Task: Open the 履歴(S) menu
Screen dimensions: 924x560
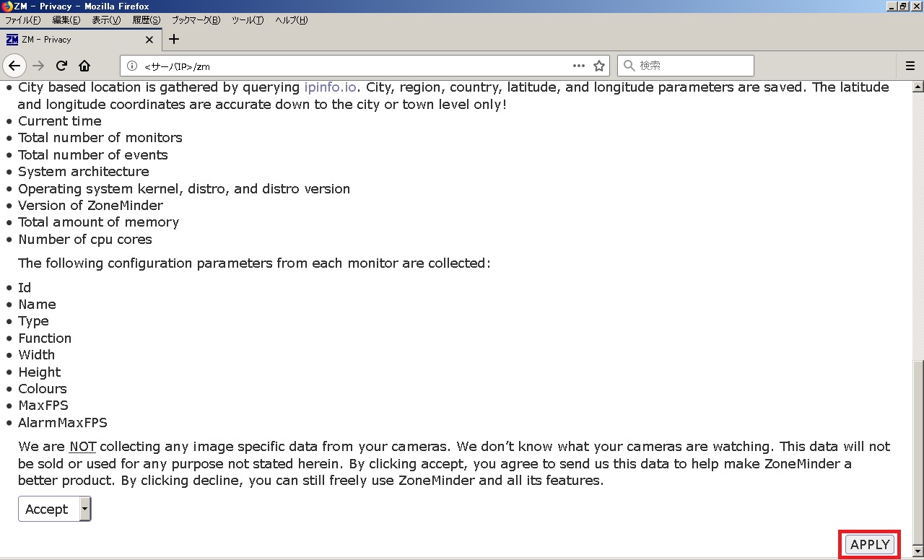Action: [147, 20]
